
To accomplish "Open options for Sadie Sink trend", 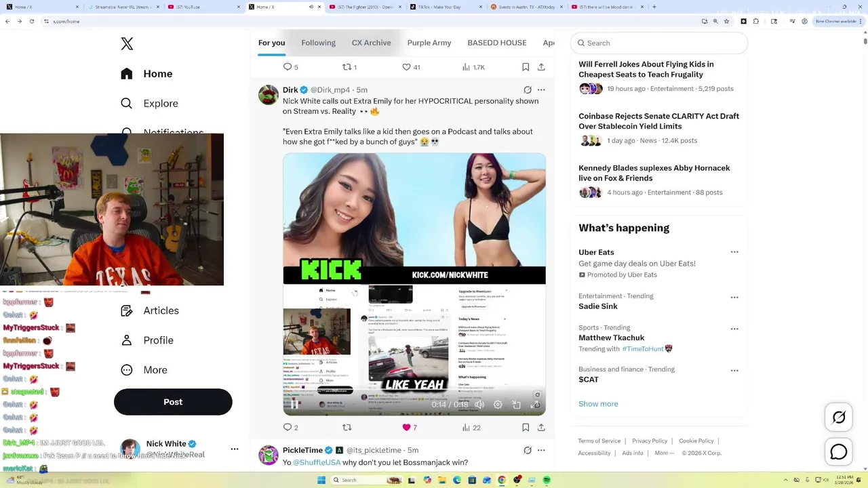I will [734, 298].
